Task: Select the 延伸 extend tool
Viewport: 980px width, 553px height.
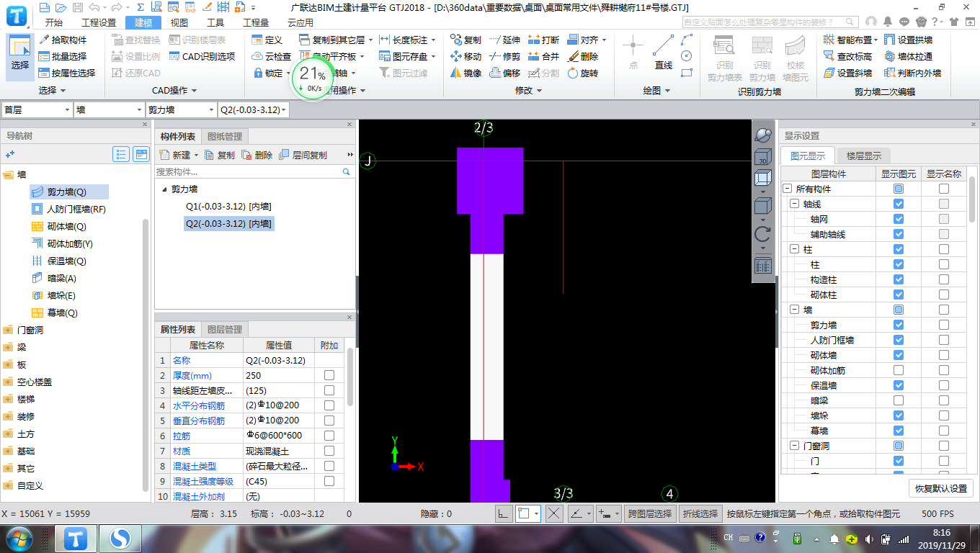Action: tap(504, 40)
